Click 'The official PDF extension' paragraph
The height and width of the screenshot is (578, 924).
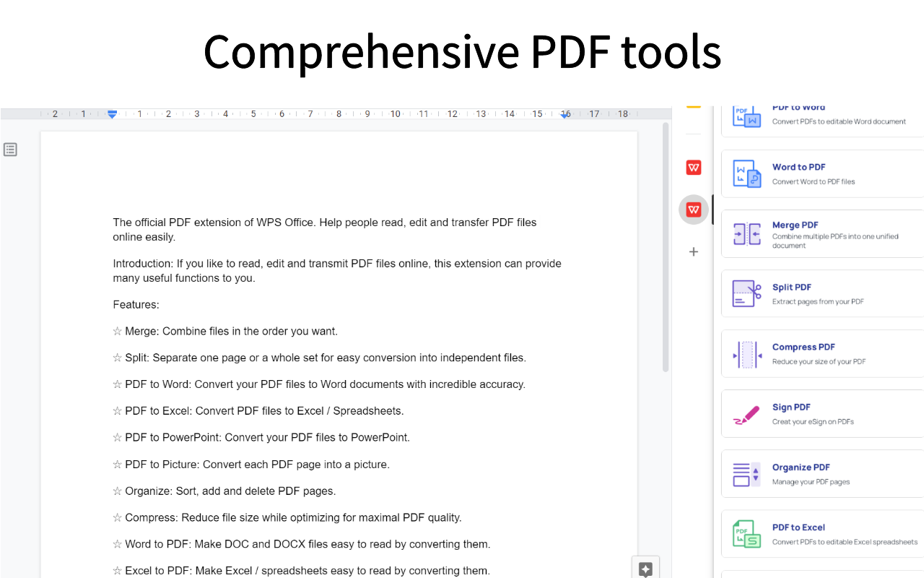coord(325,230)
